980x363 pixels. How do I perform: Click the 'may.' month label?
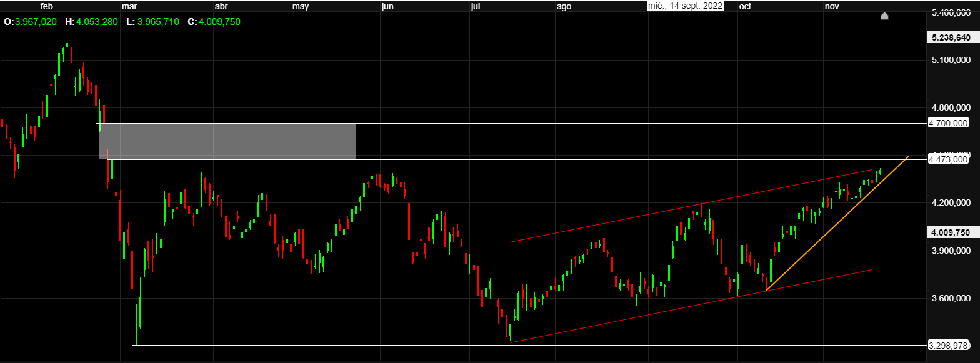301,6
